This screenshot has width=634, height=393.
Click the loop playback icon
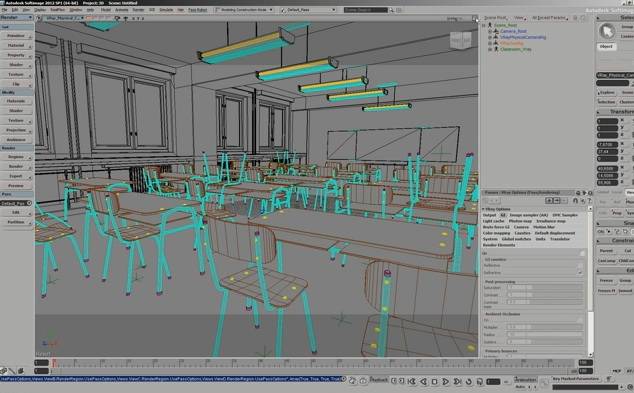tap(469, 381)
